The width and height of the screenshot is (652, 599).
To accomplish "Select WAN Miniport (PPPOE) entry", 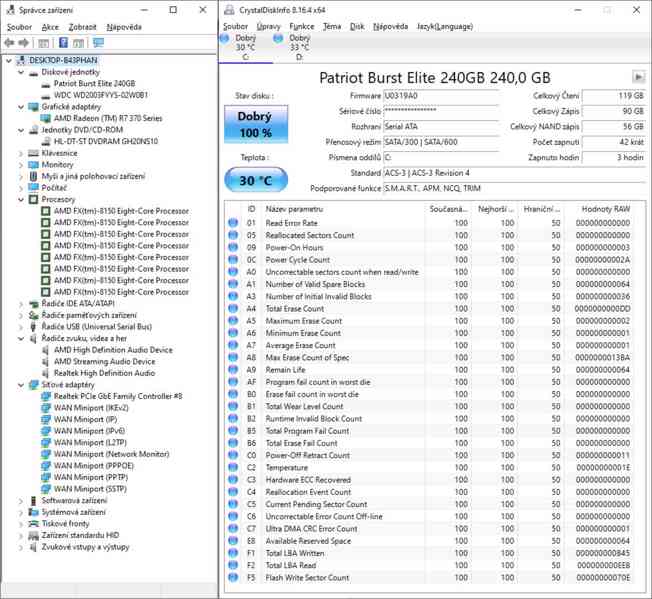I will pos(94,466).
